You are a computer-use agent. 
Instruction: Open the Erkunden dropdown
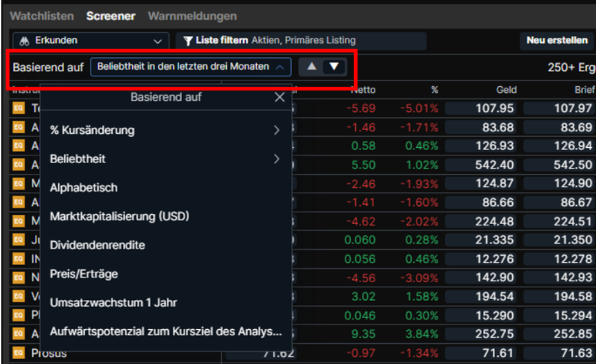(90, 41)
